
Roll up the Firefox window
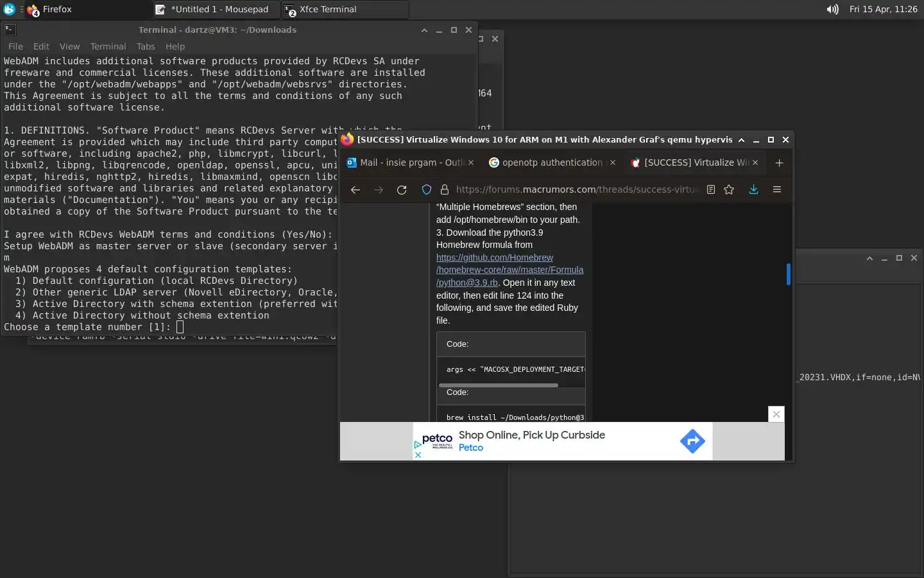coord(741,139)
